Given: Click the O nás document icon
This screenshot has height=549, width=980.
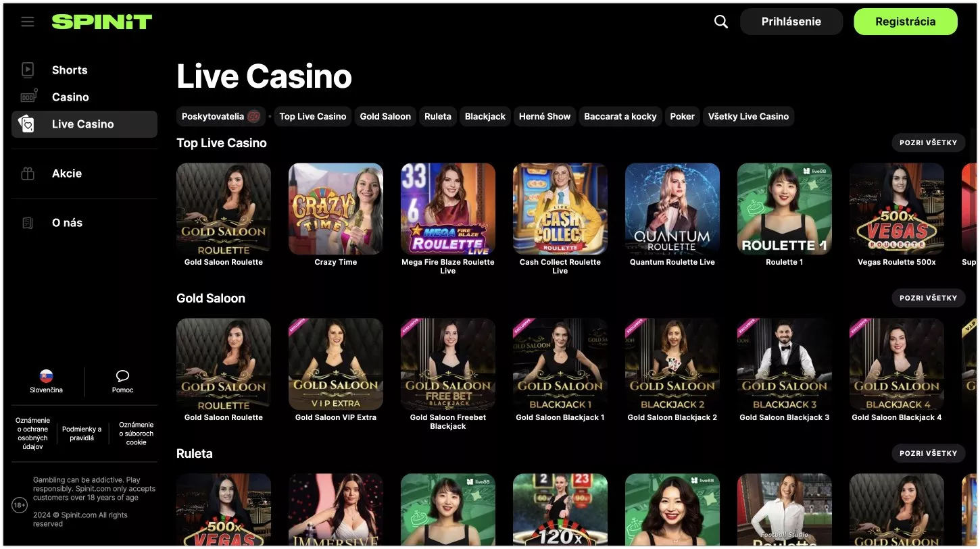Looking at the screenshot, I should pos(28,223).
